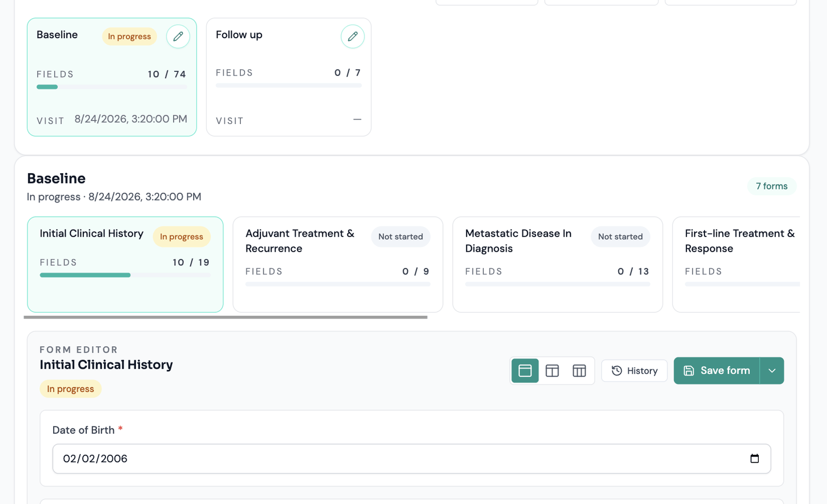Click Adjuvant Treatment Not started badge
The height and width of the screenshot is (504, 827).
(401, 237)
